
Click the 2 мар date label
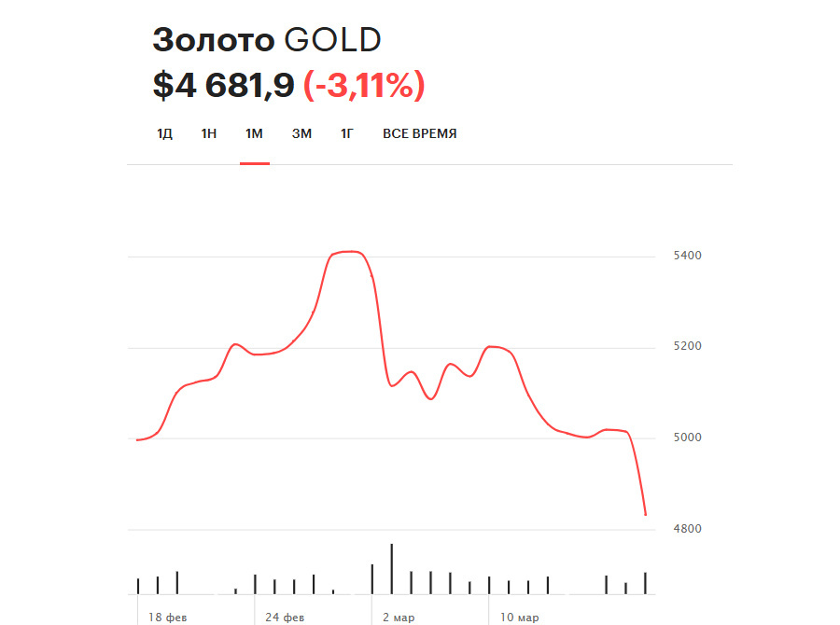point(399,618)
